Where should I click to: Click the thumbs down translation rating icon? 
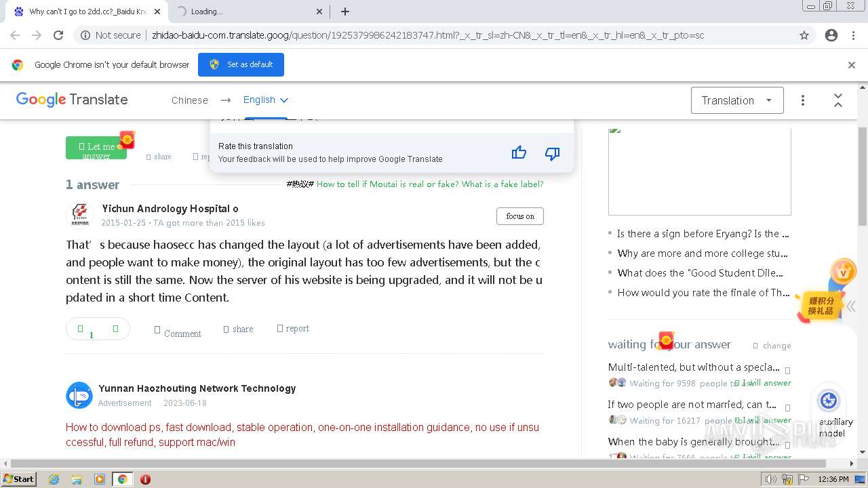pos(553,153)
